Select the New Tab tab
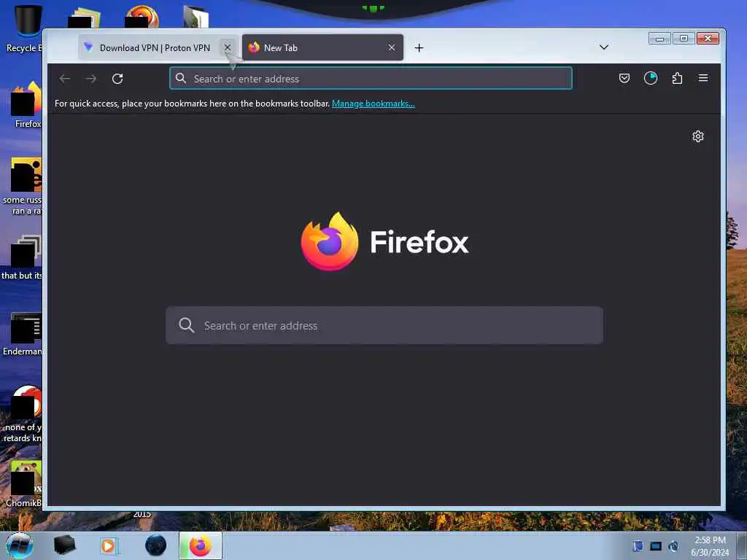Viewport: 747px width, 560px height. 322,47
